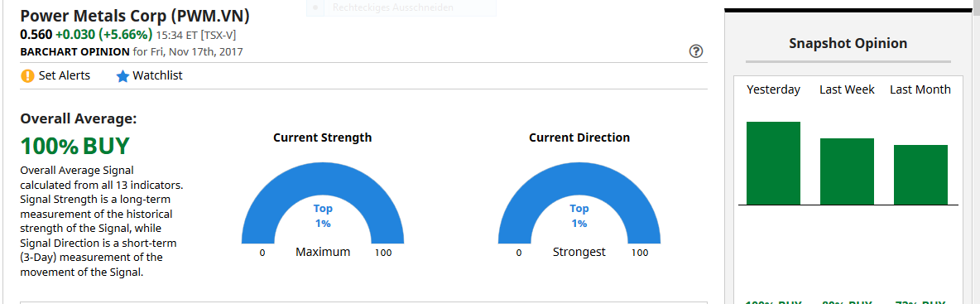The height and width of the screenshot is (304, 980).
Task: Select the Power Metals Corp (PWM.VN) heading
Action: pos(135,16)
